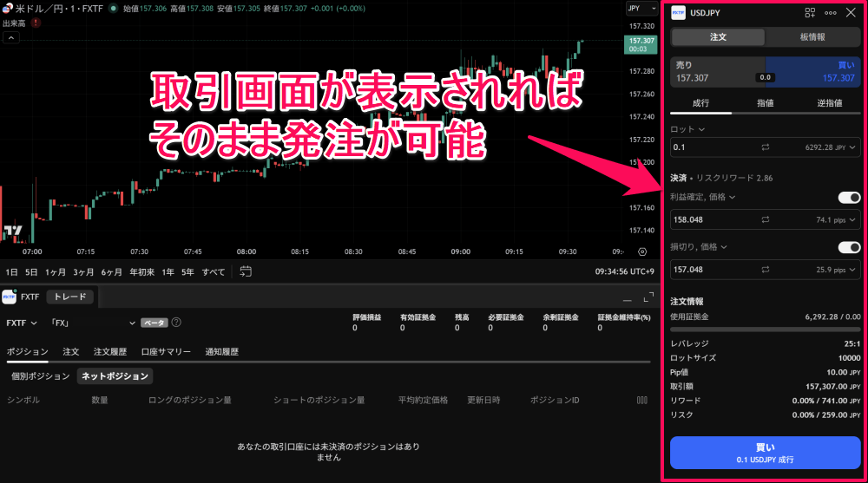Open the 通知履歴 tab
Image resolution: width=868 pixels, height=483 pixels.
(x=222, y=352)
